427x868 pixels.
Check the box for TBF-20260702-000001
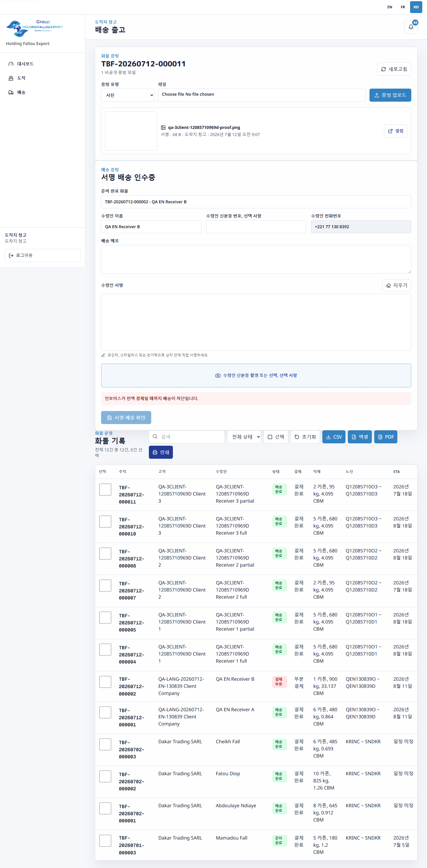click(x=105, y=808)
